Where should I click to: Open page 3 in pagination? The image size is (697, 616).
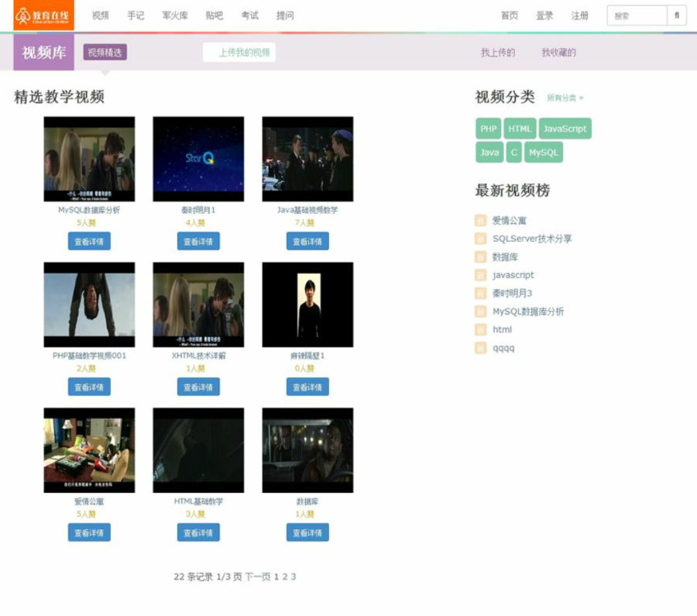[294, 576]
